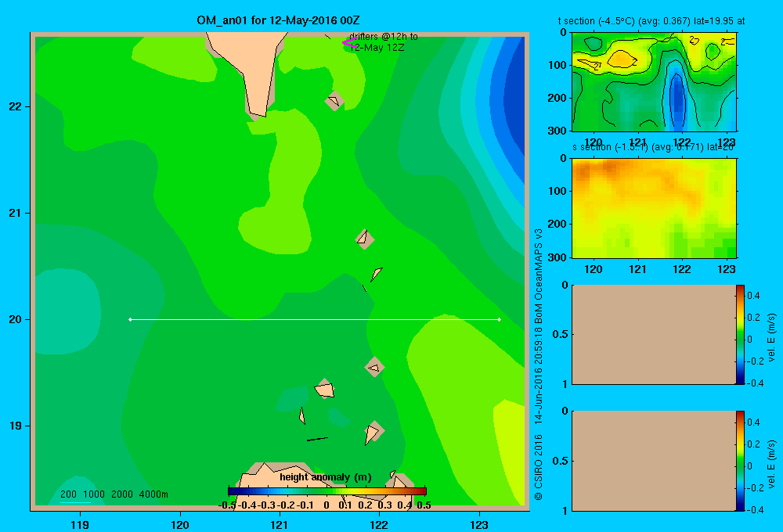Click the blue cold core in the t section
Screen dimensions: 783x532
[x=677, y=100]
